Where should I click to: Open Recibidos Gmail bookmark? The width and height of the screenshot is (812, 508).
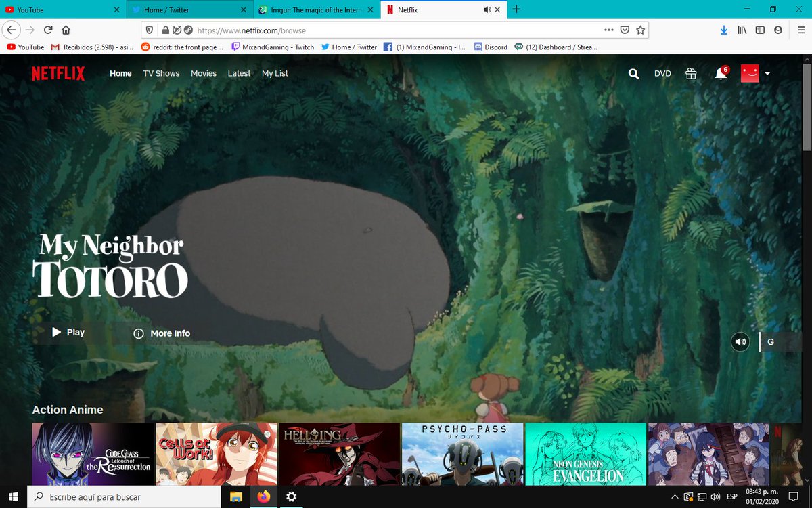pos(91,47)
